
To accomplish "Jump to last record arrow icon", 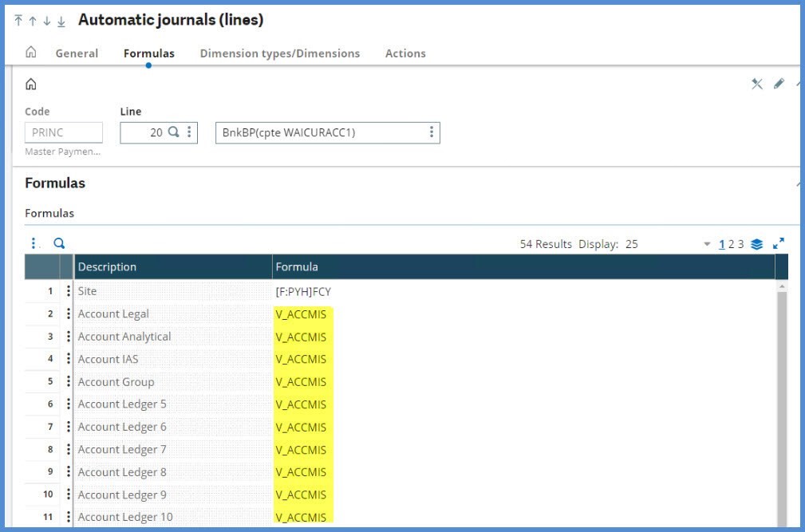I will pos(61,21).
